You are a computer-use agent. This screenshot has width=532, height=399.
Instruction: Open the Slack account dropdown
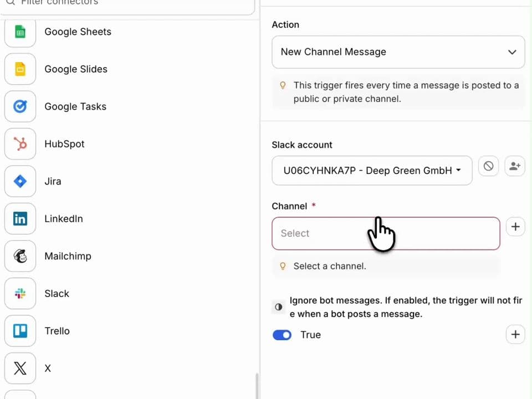coord(372,171)
